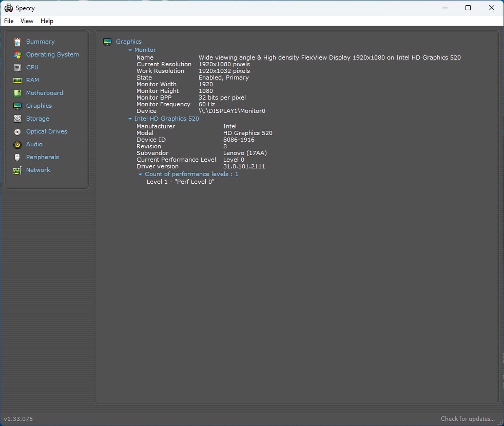The height and width of the screenshot is (426, 504).
Task: Collapse the Intel HD Graphics 520 section
Action: (x=130, y=119)
